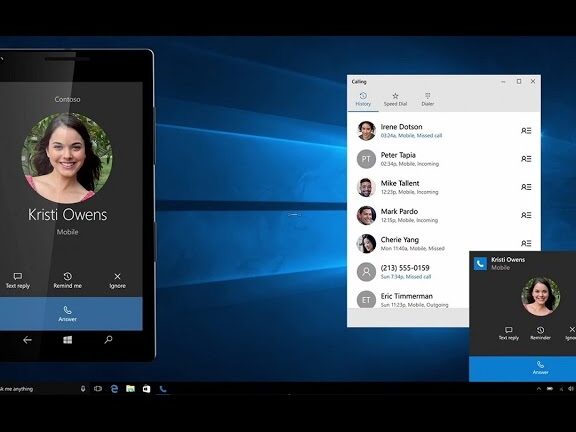Show hidden system tray icons

click(539, 389)
